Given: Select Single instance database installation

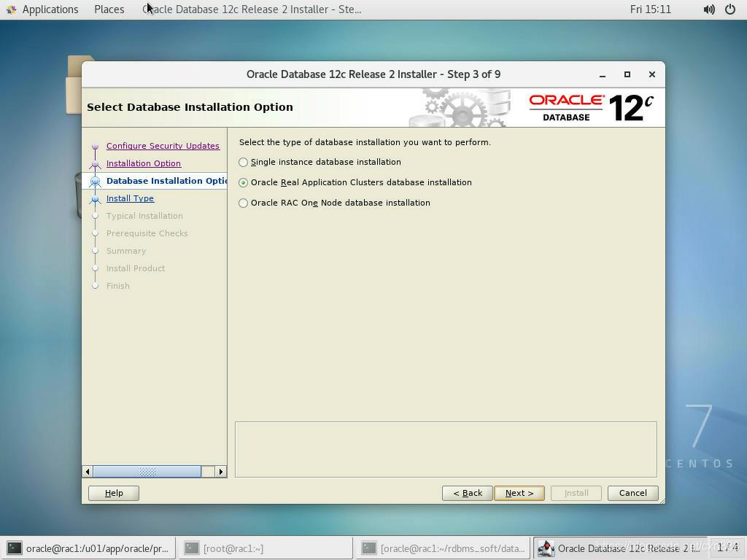Looking at the screenshot, I should click(x=244, y=162).
